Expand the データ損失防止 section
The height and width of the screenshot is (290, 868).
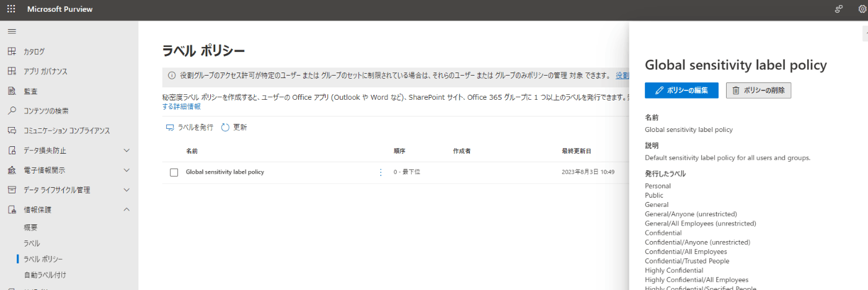(126, 151)
